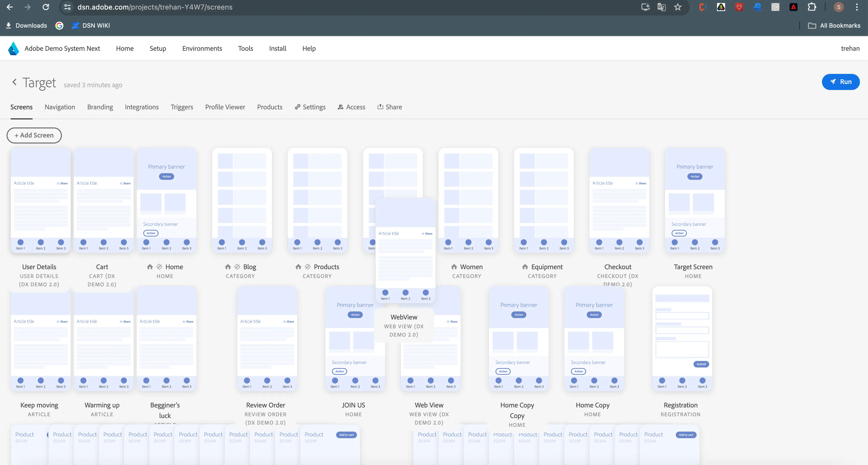
Task: Switch to the Branding tab
Action: [x=100, y=107]
